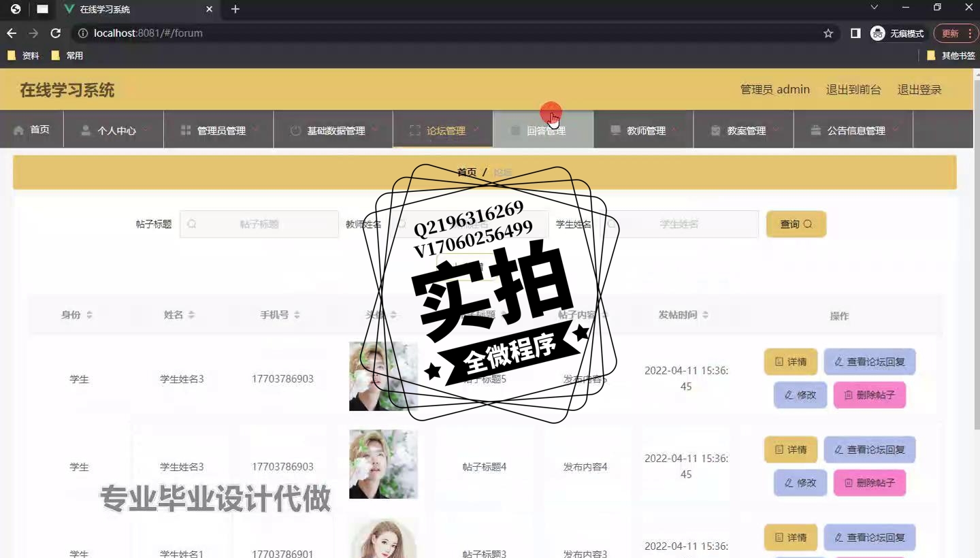Click dropdown arrow beside 教师管理

coord(675,128)
